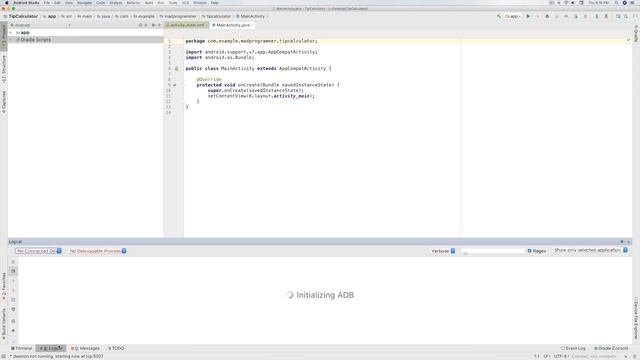Open the Build Variants side panel tab

[4, 324]
